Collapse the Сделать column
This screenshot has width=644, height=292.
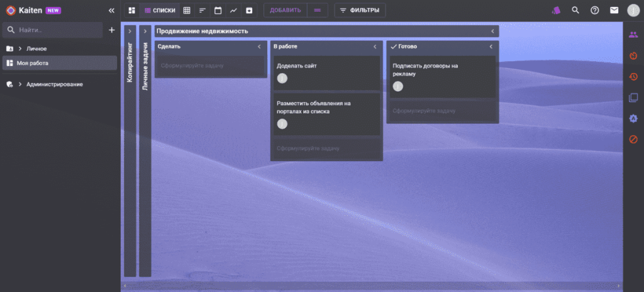259,47
